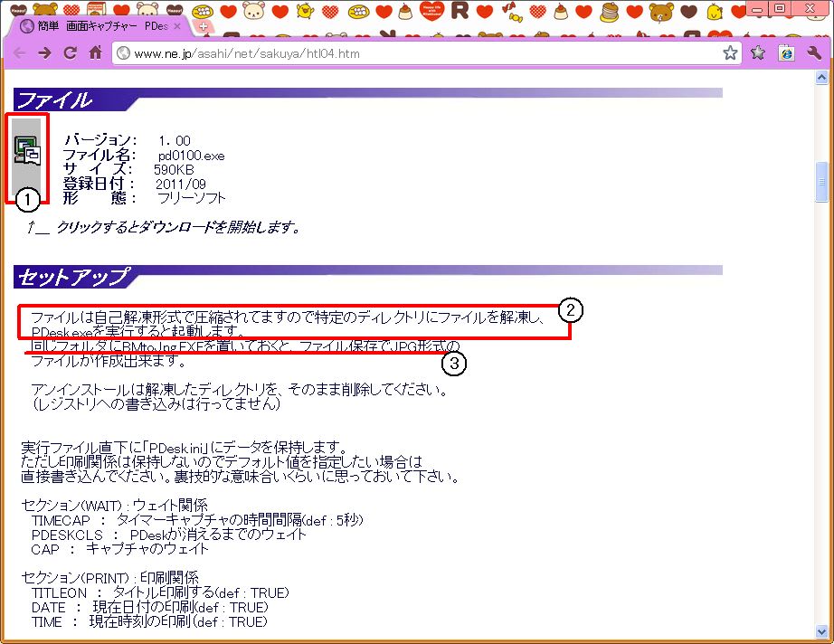
Task: Click the vertical scrollbar thumb
Action: tap(821, 182)
